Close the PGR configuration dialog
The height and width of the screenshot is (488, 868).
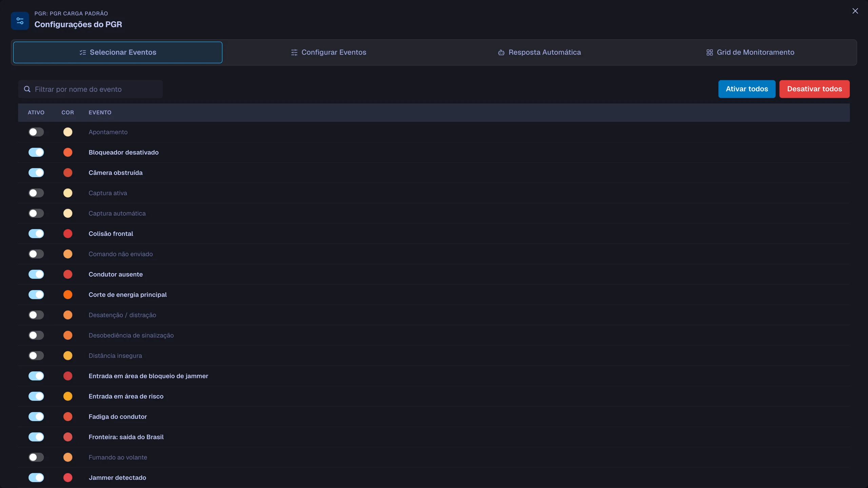pyautogui.click(x=855, y=11)
